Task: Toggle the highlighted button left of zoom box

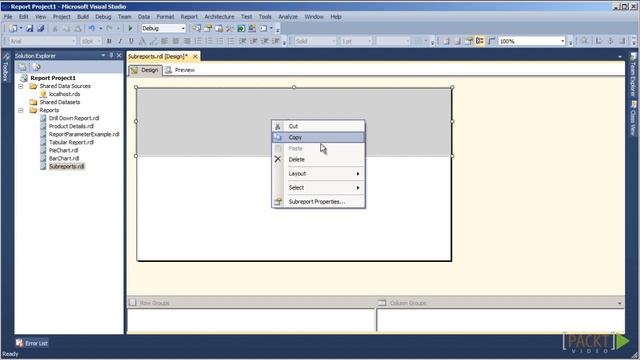Action: click(480, 41)
